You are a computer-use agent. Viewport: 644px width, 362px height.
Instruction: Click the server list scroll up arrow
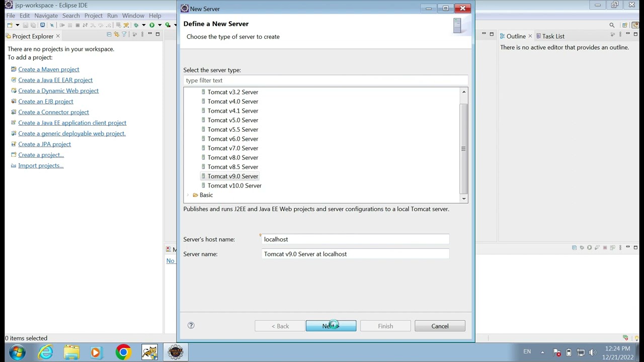point(464,92)
